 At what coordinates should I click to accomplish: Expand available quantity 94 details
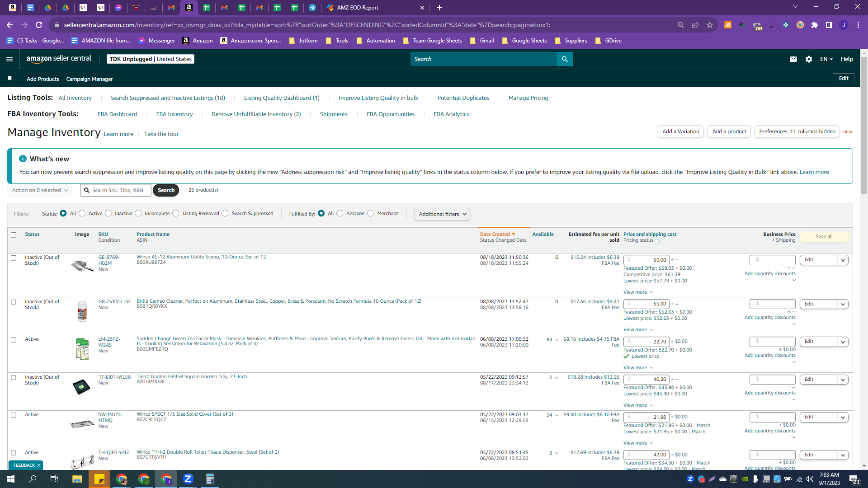(552, 340)
